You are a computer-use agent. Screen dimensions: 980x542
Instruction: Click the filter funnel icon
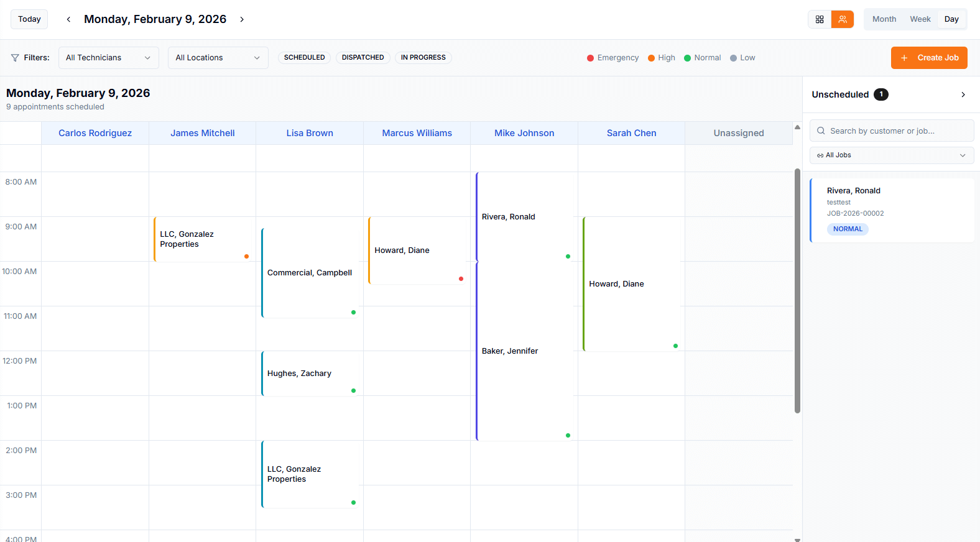[15, 58]
